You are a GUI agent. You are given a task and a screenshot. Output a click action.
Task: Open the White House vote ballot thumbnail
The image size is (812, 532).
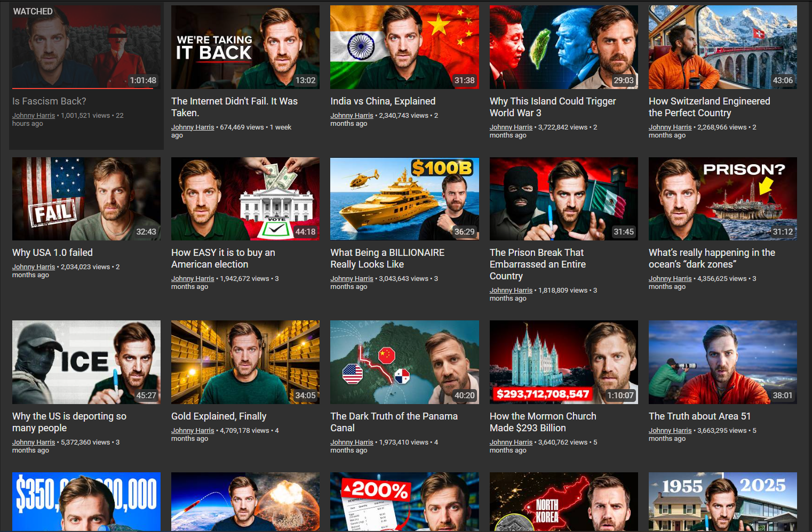(x=245, y=199)
